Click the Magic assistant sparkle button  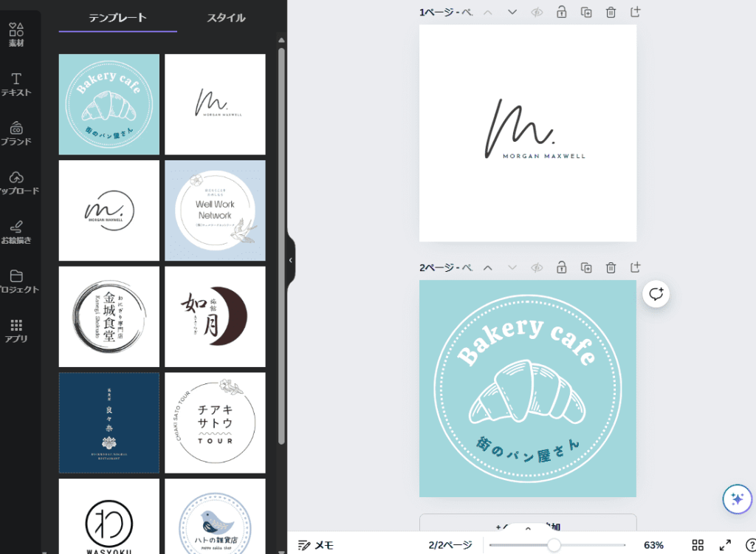click(x=736, y=499)
